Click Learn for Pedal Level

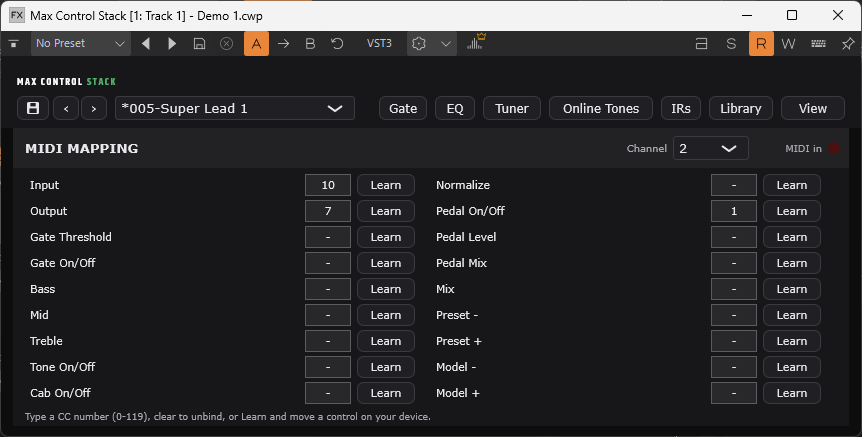pyautogui.click(x=792, y=237)
